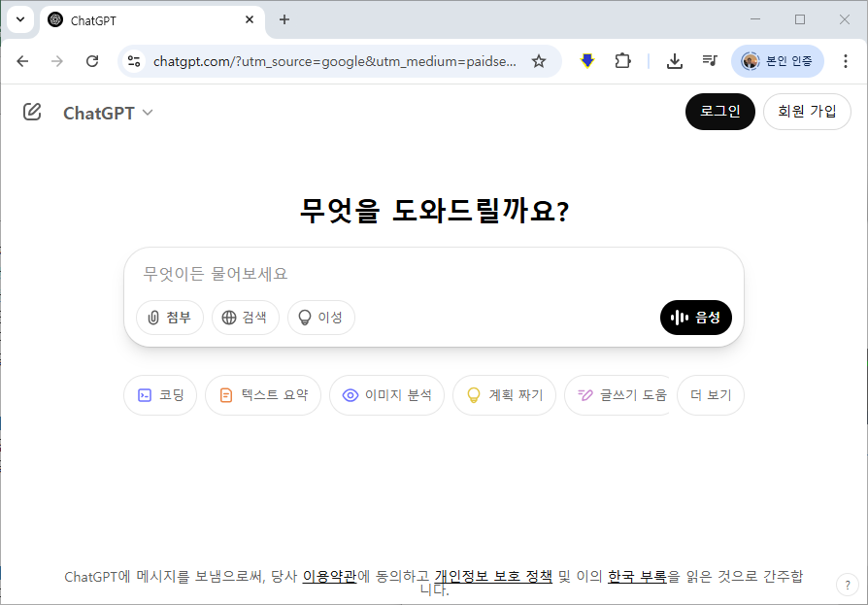Click the blue-yellow download extension icon
This screenshot has width=868, height=605.
(587, 60)
